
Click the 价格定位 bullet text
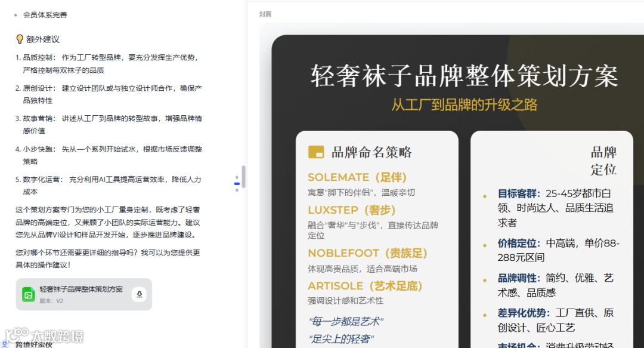point(559,250)
